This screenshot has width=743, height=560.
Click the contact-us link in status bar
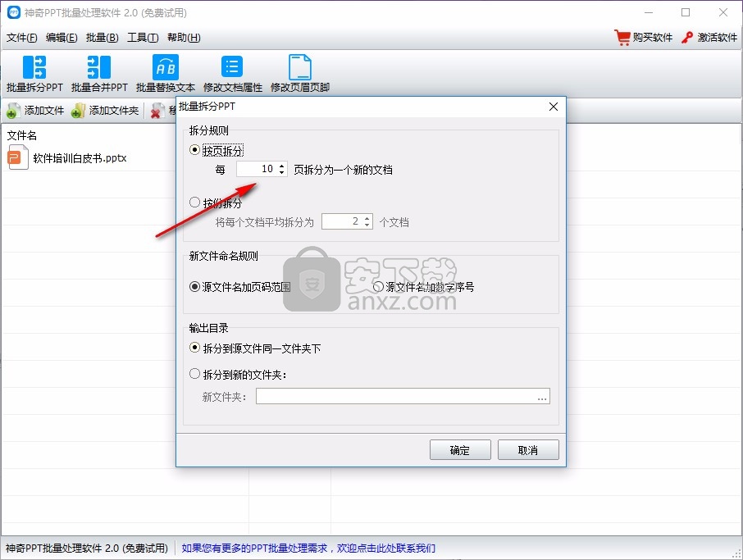(x=308, y=549)
